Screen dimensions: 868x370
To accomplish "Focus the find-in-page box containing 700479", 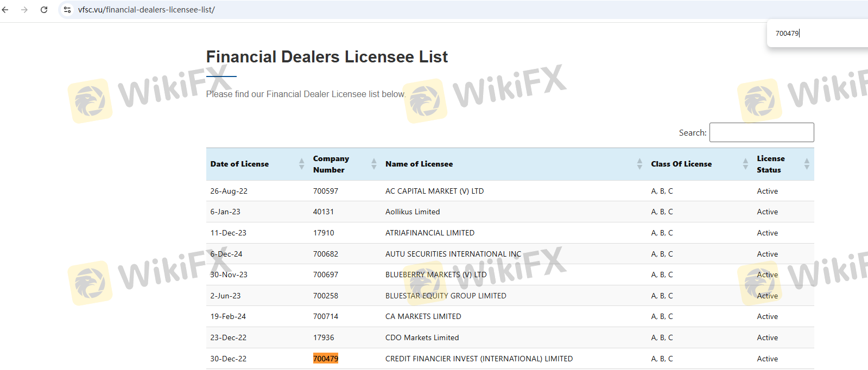I will pos(814,33).
